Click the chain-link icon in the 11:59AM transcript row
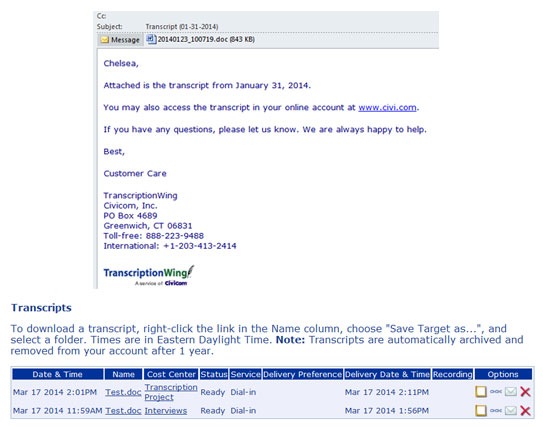Screen dimensions: 543x427 [496, 410]
